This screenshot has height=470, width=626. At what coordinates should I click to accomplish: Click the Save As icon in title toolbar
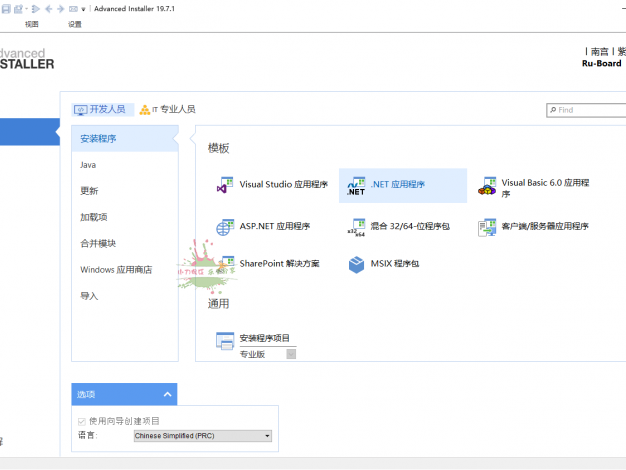(x=18, y=8)
